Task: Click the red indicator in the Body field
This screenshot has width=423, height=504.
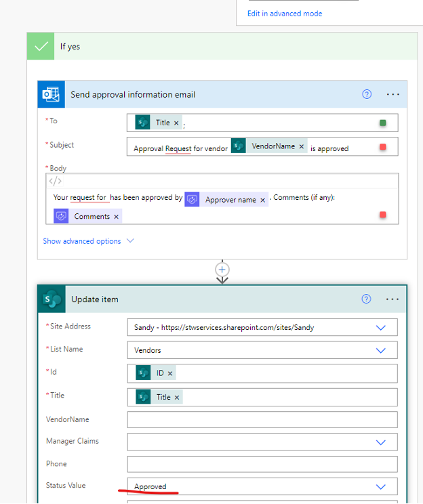Action: [382, 214]
